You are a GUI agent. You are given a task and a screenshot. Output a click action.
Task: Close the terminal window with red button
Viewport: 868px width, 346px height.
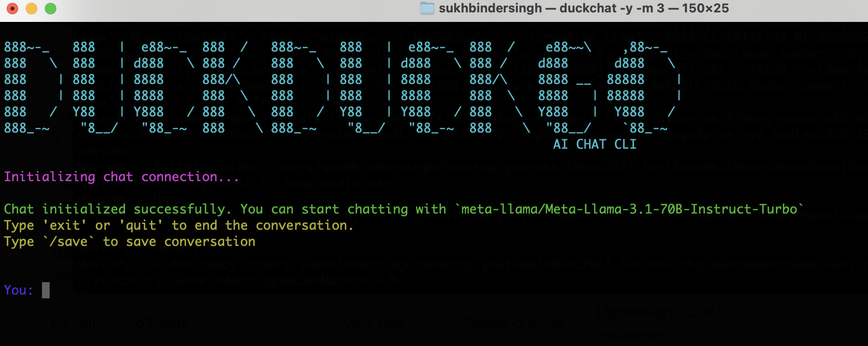(x=12, y=9)
